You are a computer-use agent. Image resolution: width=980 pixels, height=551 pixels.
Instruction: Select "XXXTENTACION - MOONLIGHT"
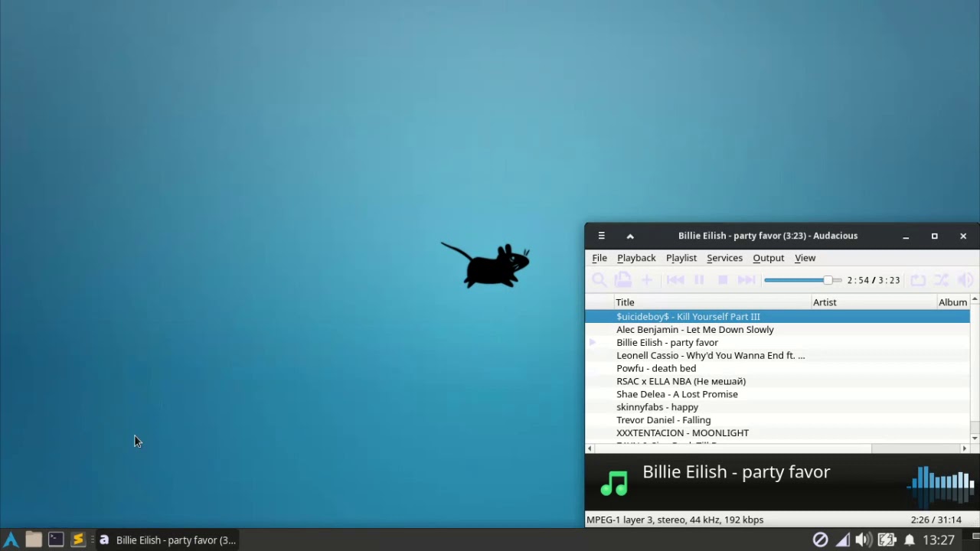[777, 433]
